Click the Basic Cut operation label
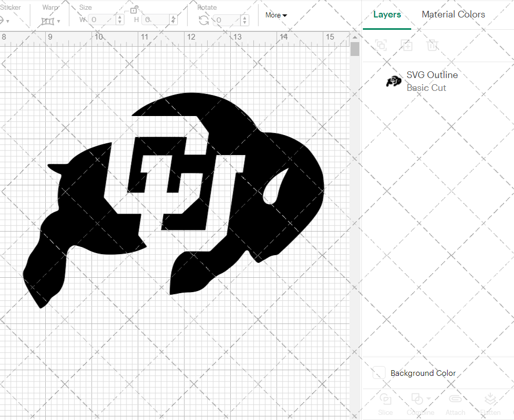The height and width of the screenshot is (420, 514). (426, 88)
